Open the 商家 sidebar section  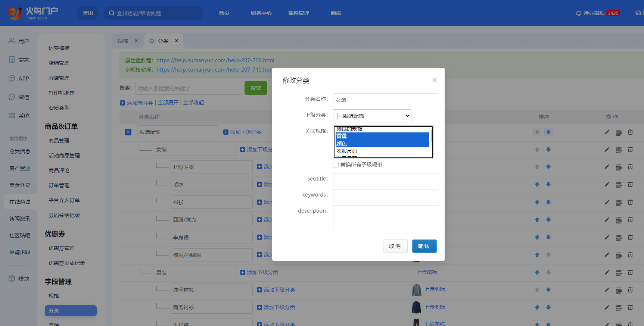19,60
